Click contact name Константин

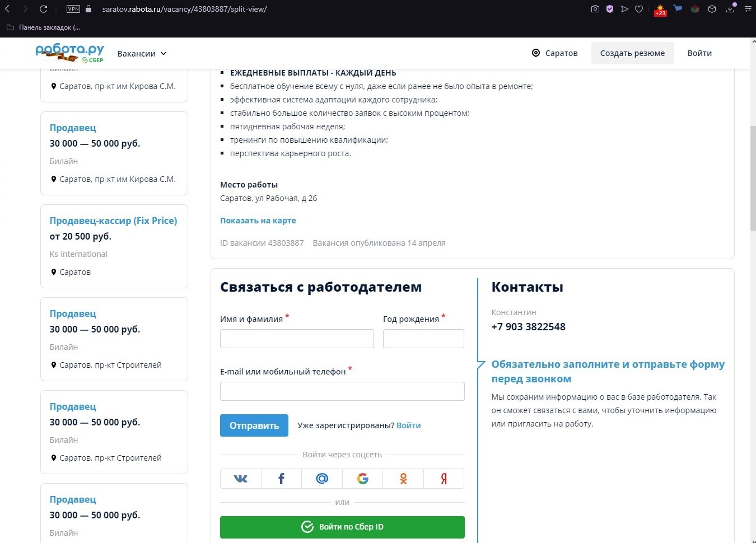pos(514,312)
